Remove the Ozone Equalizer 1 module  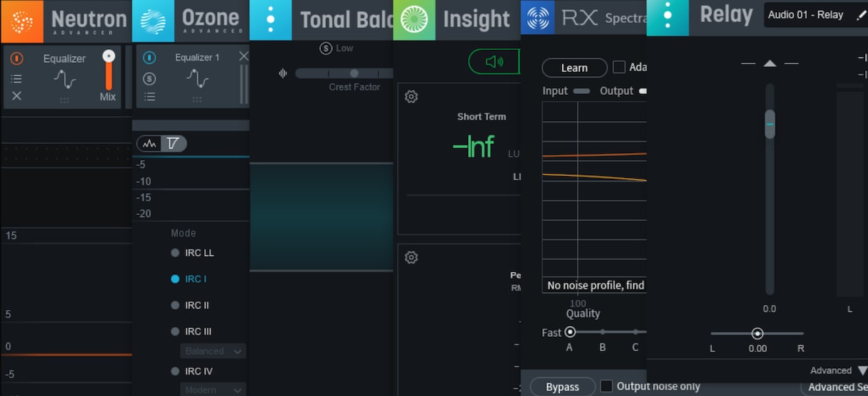(x=243, y=56)
